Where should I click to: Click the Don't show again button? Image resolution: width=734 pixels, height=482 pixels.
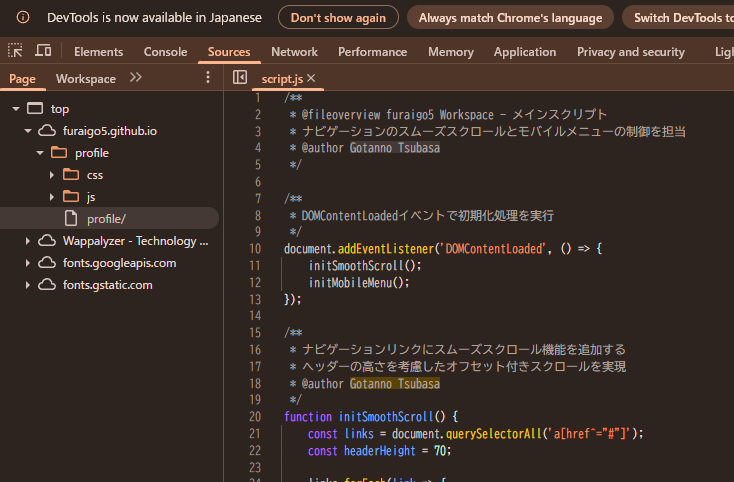(x=338, y=17)
